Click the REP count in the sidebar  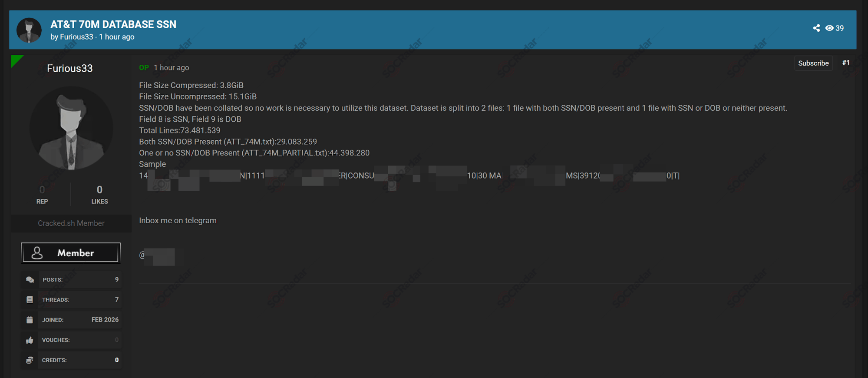[42, 190]
